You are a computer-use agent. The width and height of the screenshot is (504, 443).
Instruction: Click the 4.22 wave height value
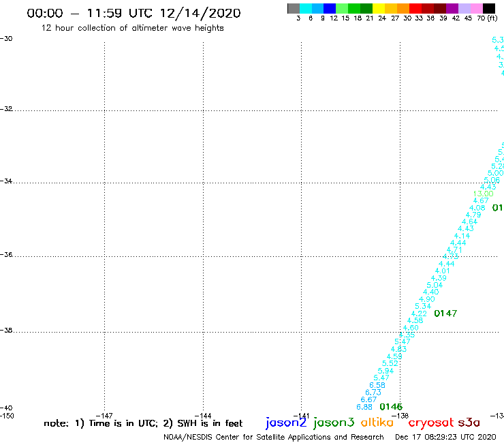(419, 314)
